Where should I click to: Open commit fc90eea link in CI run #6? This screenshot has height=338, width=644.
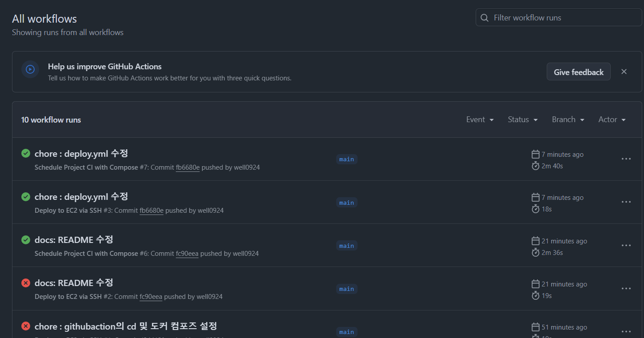(x=187, y=254)
